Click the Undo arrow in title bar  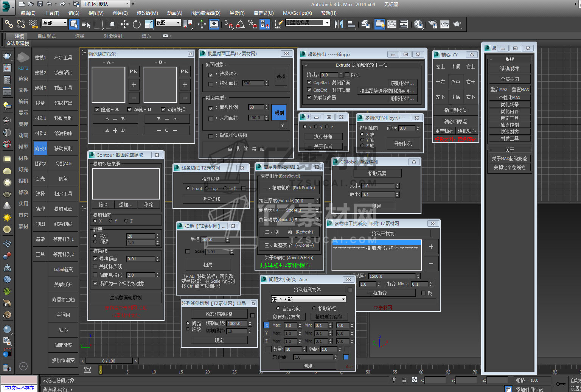[x=49, y=4]
